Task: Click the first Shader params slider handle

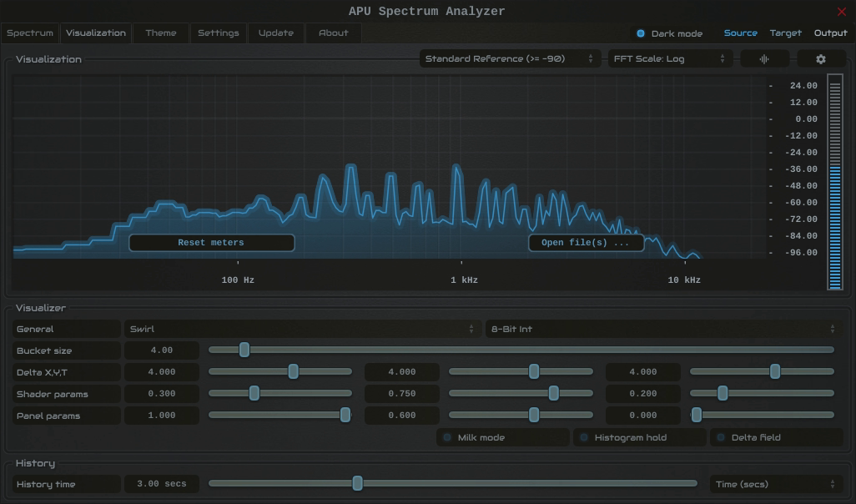Action: 254,393
